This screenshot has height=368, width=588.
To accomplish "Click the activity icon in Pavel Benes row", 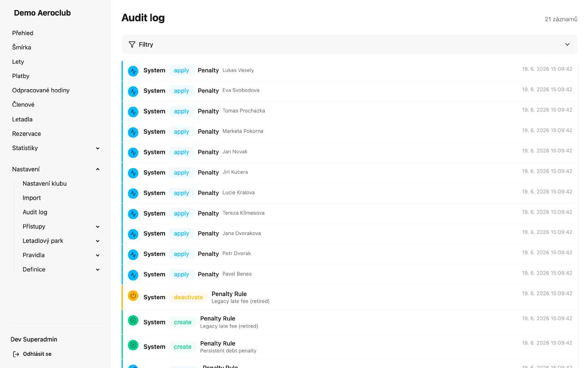I will pos(133,275).
